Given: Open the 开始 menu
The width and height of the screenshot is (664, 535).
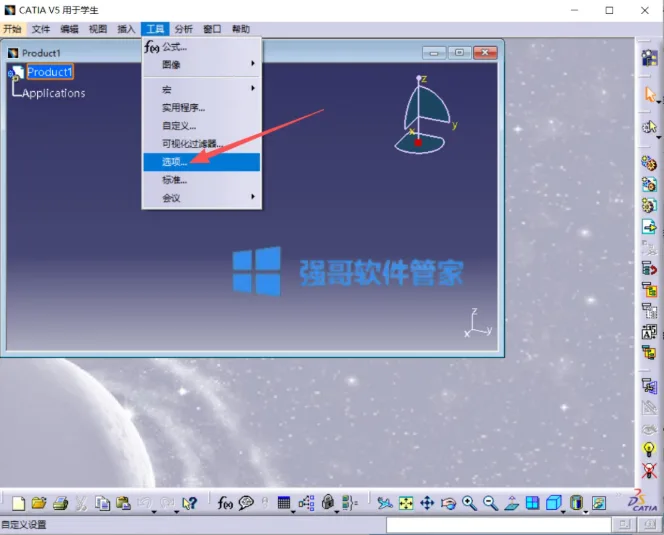Looking at the screenshot, I should (x=12, y=29).
